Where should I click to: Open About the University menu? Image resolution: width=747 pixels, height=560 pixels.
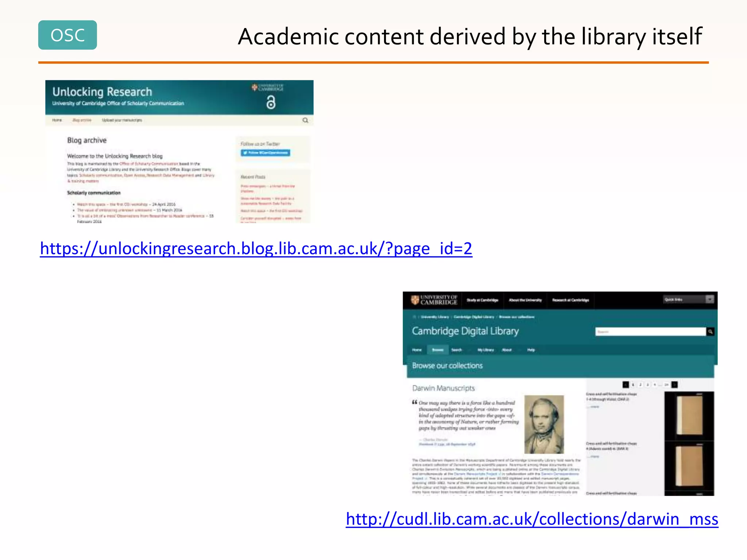525,300
